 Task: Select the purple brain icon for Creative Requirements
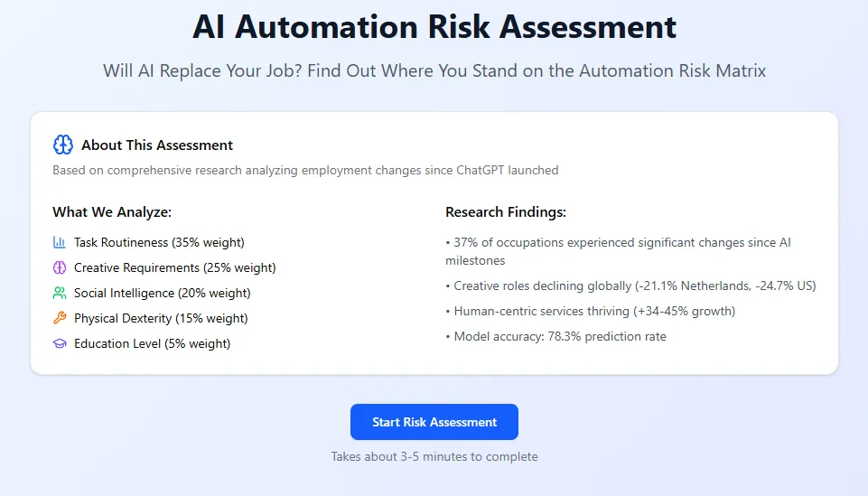(60, 267)
